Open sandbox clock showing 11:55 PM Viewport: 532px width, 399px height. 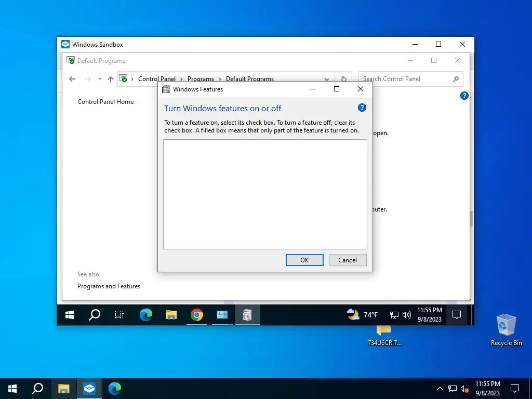[430, 314]
